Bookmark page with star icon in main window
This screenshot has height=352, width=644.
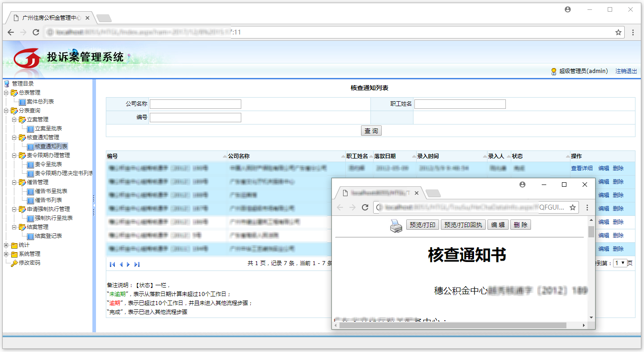618,32
